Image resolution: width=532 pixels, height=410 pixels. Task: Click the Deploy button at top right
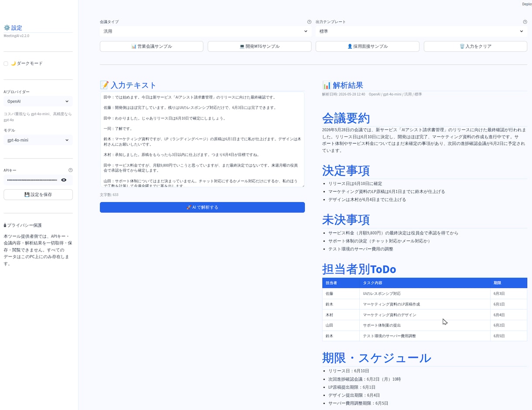click(x=527, y=4)
